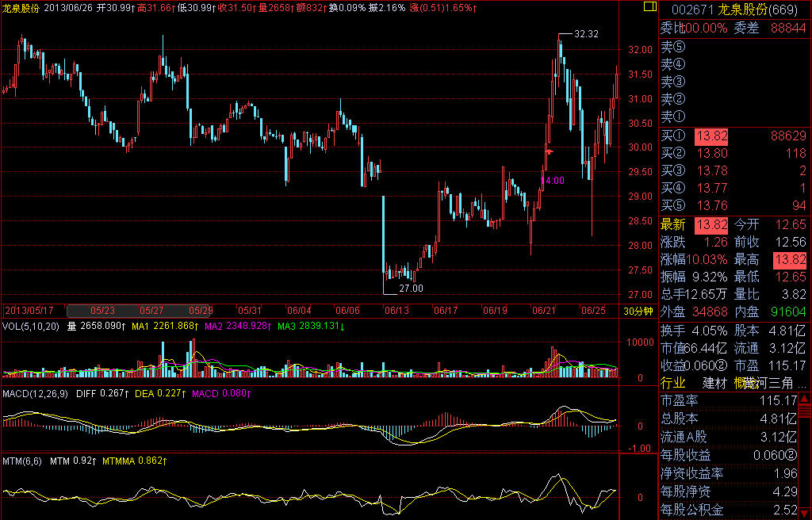
Task: Click the magenta 14:00 time marker
Action: (x=552, y=181)
